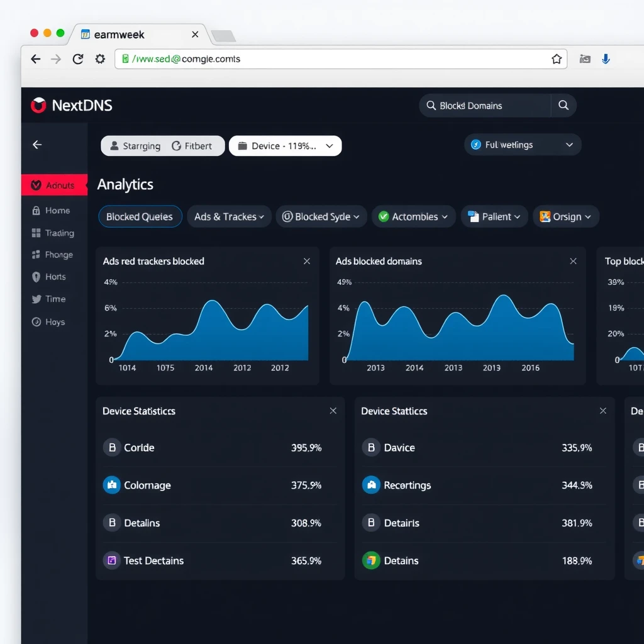Open Trading in the sidebar
The image size is (644, 644).
[x=54, y=233]
